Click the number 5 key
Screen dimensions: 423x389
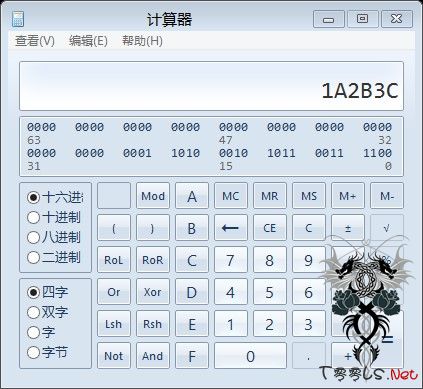270,292
